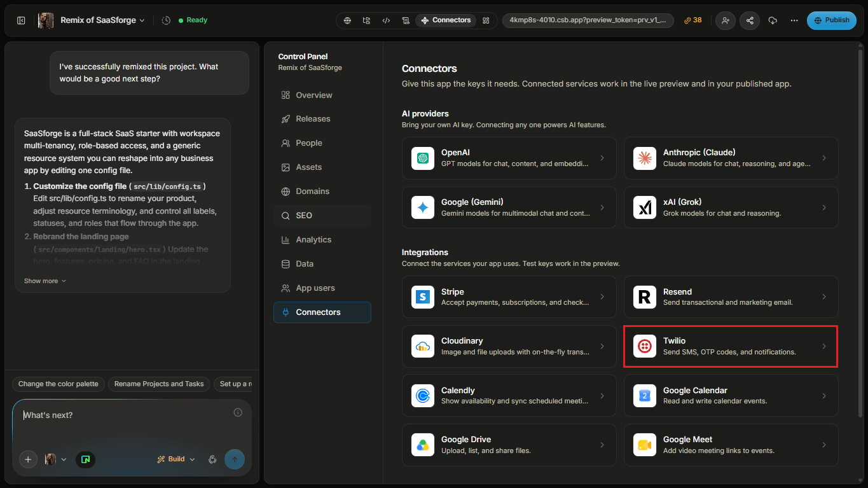Open the Google Calendar integration card
Screen dimensions: 868x488
coord(731,396)
